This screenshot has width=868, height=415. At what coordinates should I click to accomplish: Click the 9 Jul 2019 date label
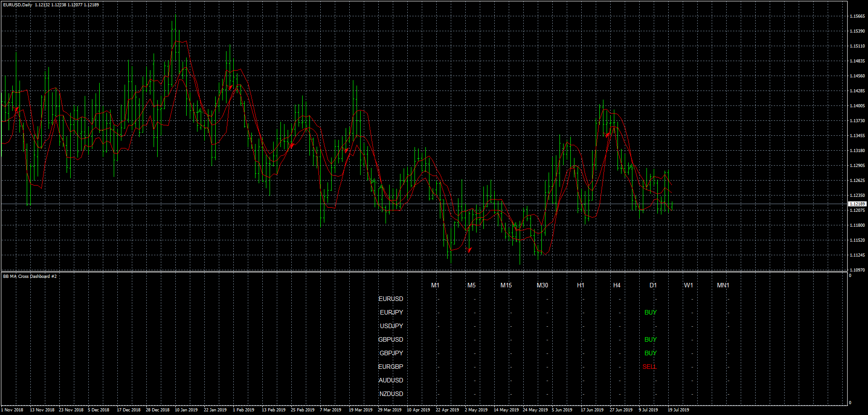coord(648,410)
